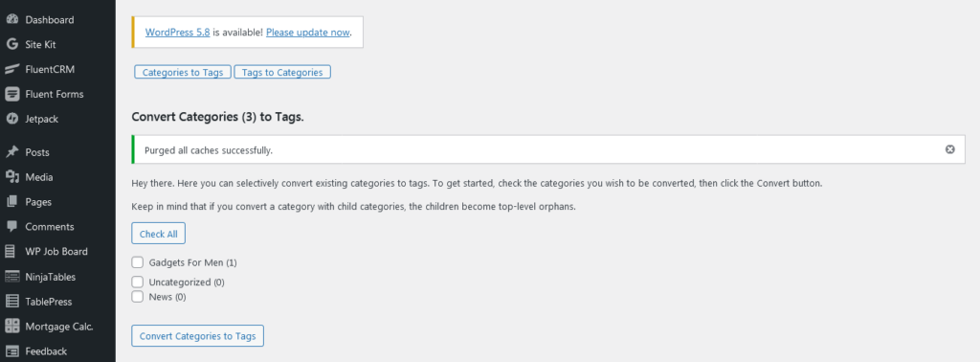Screen dimensions: 980x362
Task: Dismiss the purged caches notice
Action: (950, 149)
